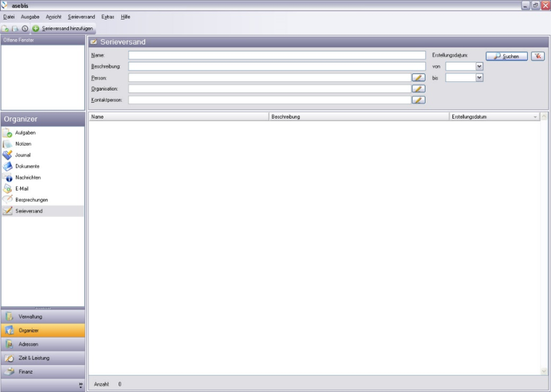551x392 pixels.
Task: Click the pencil icon next to Kontaktperson field
Action: coord(418,100)
